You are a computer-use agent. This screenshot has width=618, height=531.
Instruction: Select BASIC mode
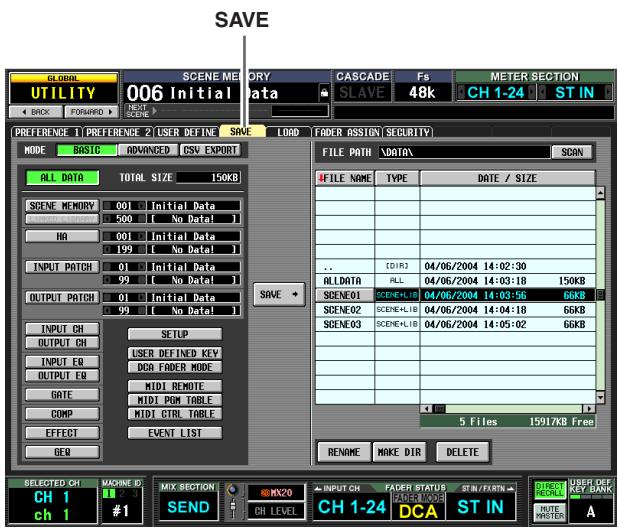coord(87,150)
